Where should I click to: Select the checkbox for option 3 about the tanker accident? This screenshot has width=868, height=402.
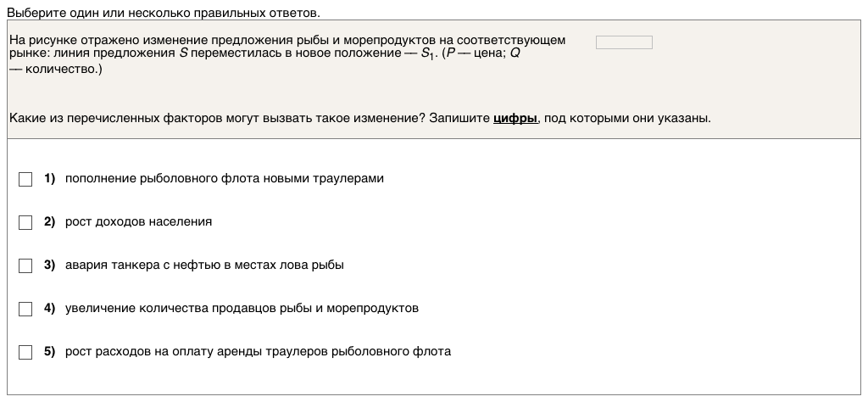25,265
